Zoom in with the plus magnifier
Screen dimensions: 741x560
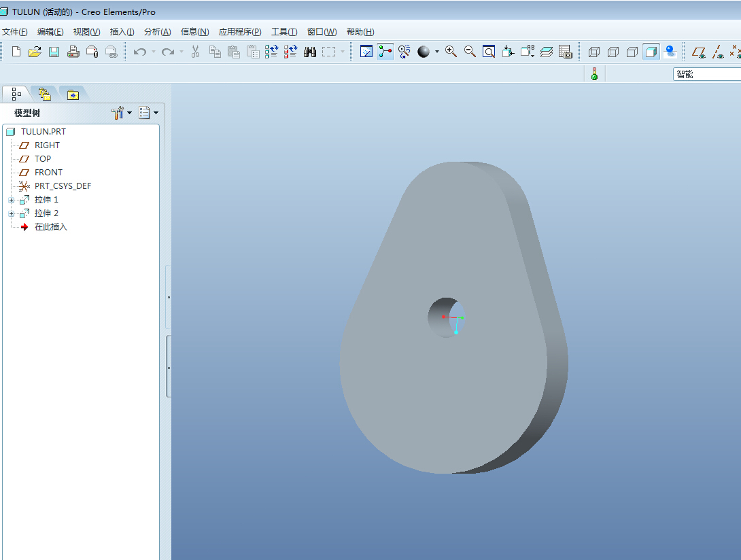pyautogui.click(x=451, y=52)
